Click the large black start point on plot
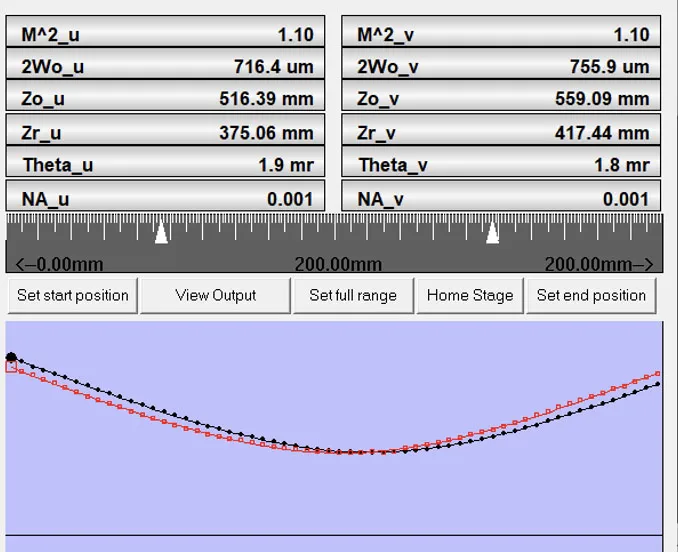This screenshot has width=678, height=552. (x=11, y=357)
